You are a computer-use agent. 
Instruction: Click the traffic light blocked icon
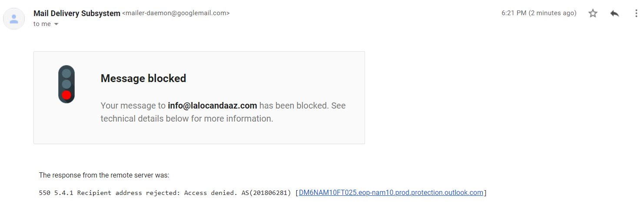point(66,84)
